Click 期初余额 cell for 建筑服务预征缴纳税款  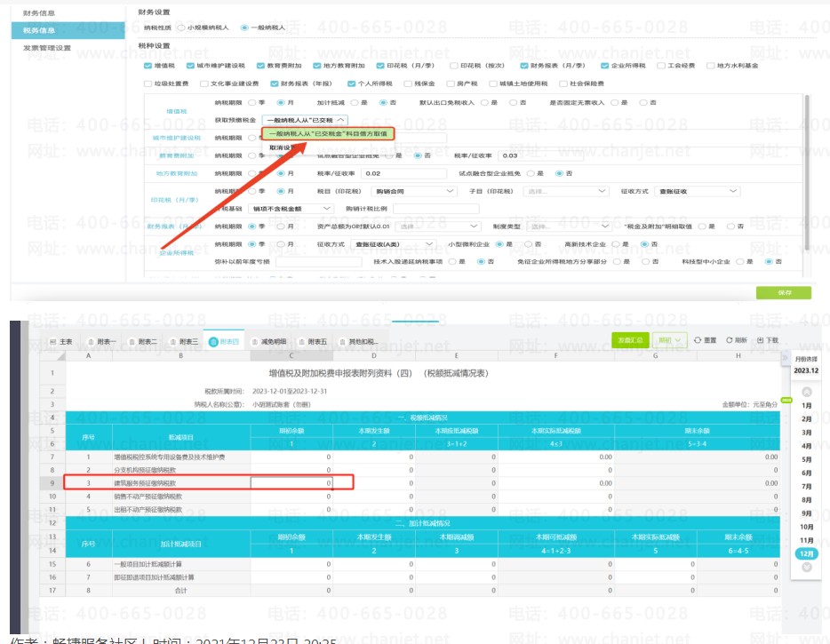(291, 483)
